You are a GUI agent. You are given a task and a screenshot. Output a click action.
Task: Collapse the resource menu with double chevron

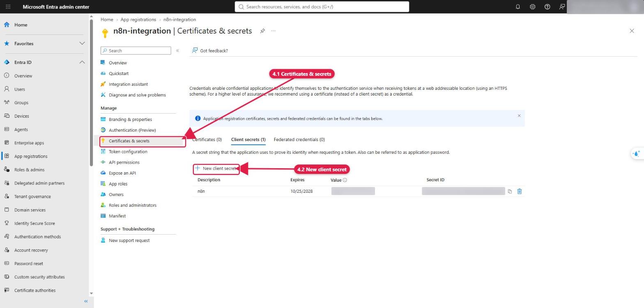[177, 51]
